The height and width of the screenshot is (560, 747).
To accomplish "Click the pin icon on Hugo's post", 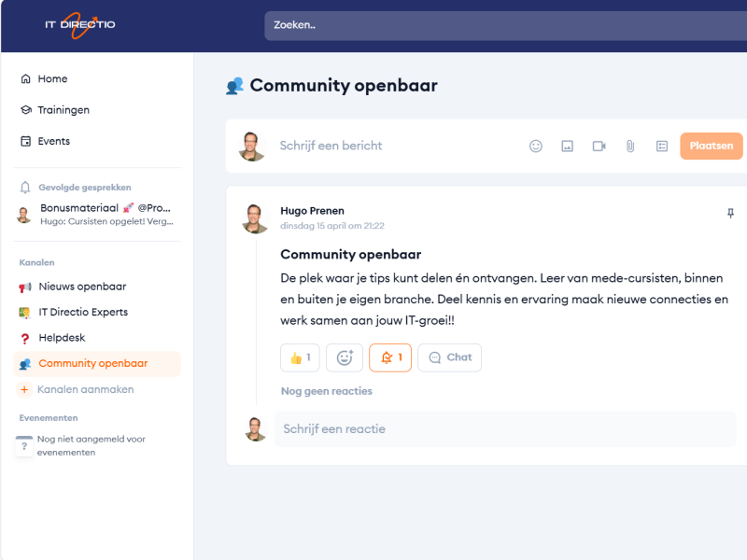I will (730, 214).
